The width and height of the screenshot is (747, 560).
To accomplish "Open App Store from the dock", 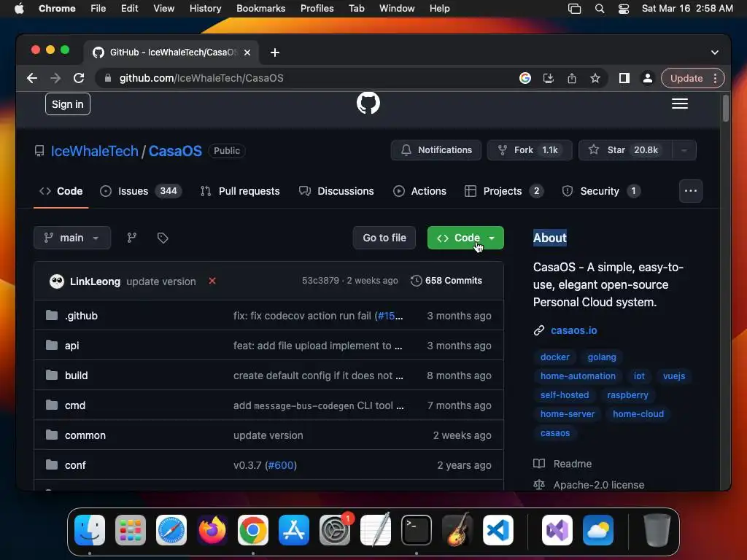I will (294, 530).
